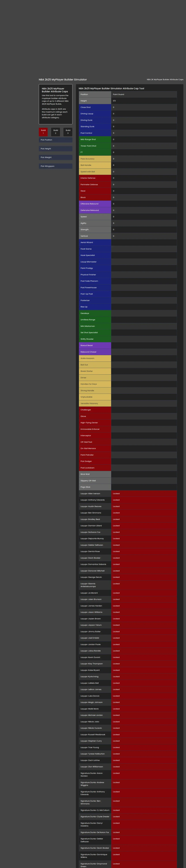
Task: Click the Aerial Wizard badge row
Action: [128, 243]
